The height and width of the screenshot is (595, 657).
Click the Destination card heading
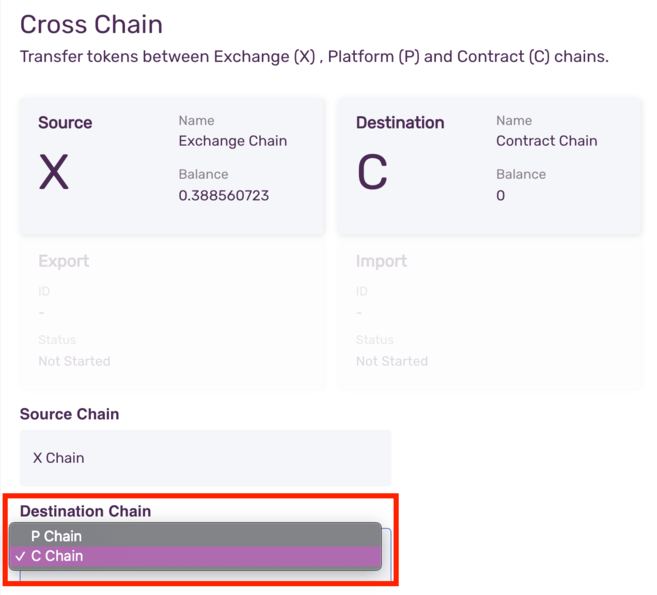coord(400,123)
